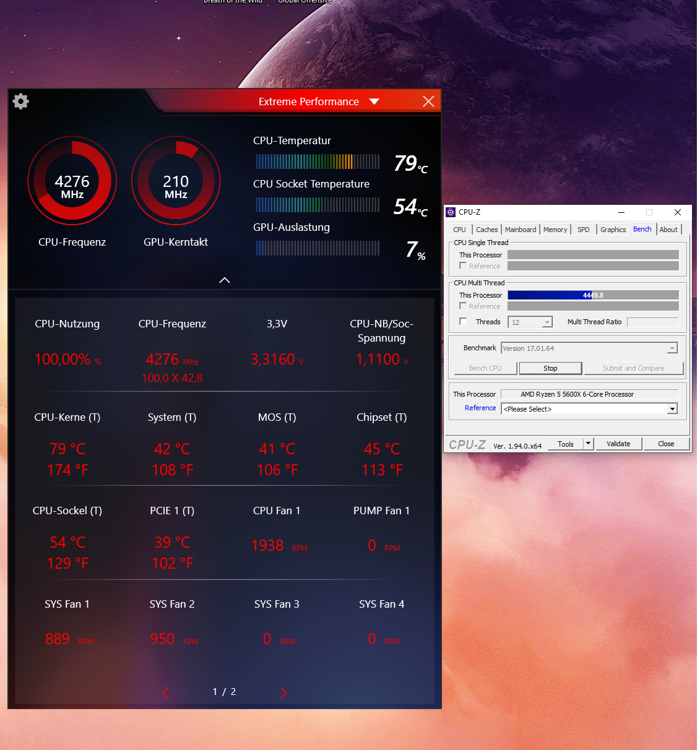This screenshot has width=700, height=750.
Task: Click the Multi Thread score bar 4449.8
Action: (x=593, y=295)
